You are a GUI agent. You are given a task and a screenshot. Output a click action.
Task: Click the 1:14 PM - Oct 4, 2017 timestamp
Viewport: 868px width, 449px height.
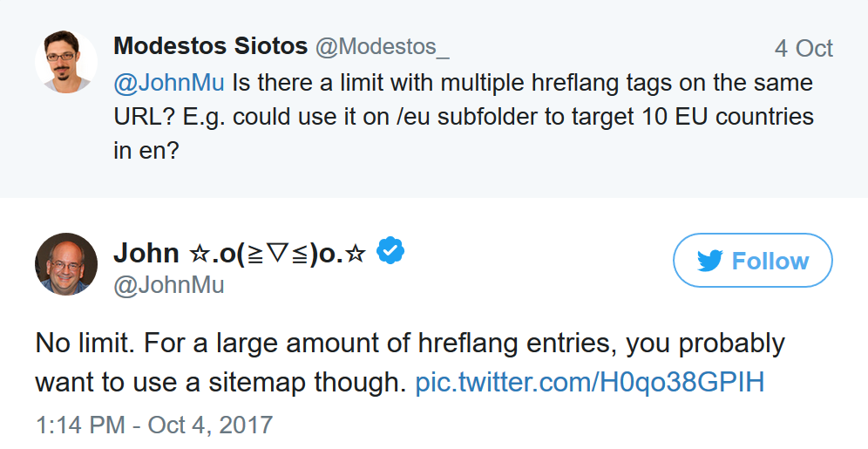tap(154, 425)
